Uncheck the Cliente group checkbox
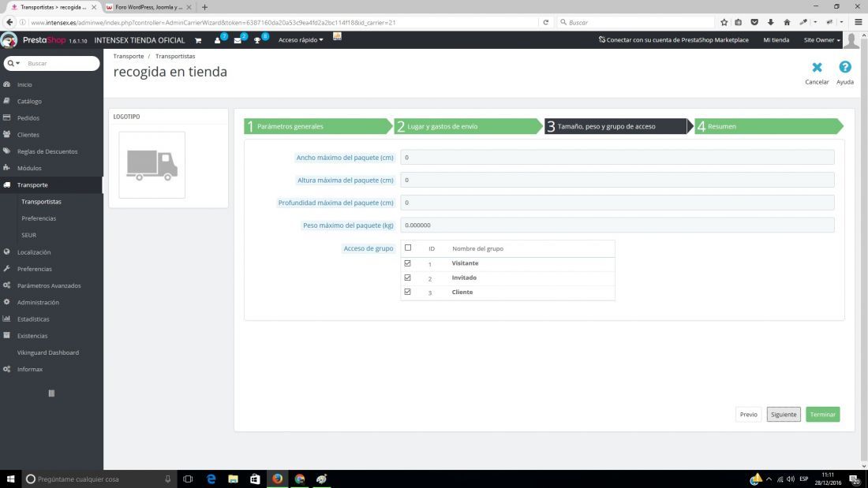868x488 pixels. 408,292
